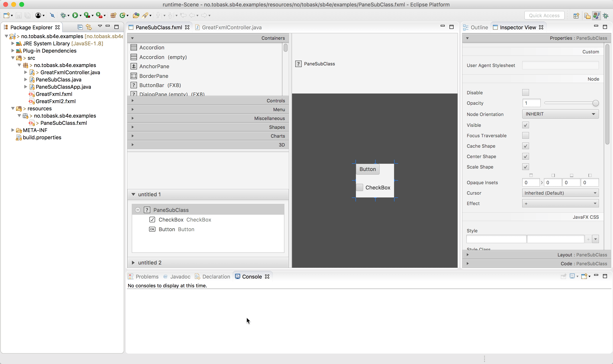613x364 pixels.
Task: Check the Focus Traversable checkbox
Action: coord(525,136)
